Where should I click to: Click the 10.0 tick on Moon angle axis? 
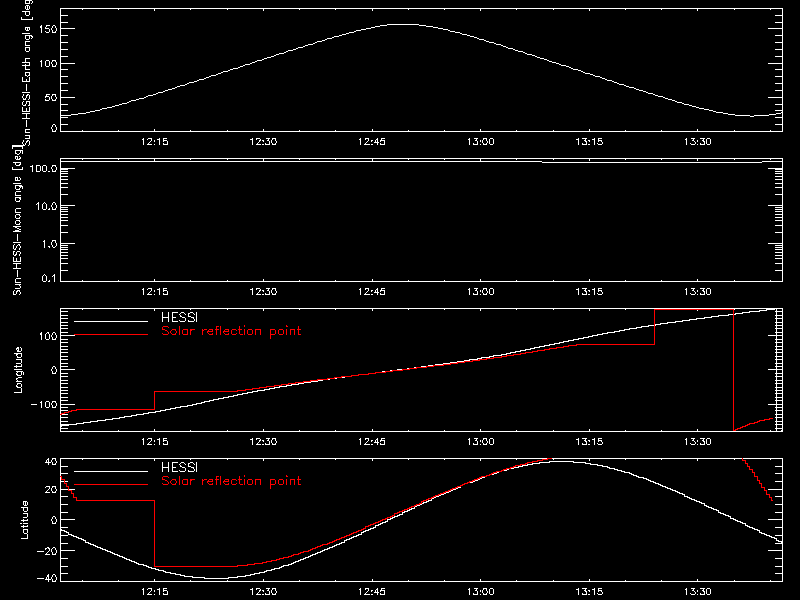click(x=46, y=206)
